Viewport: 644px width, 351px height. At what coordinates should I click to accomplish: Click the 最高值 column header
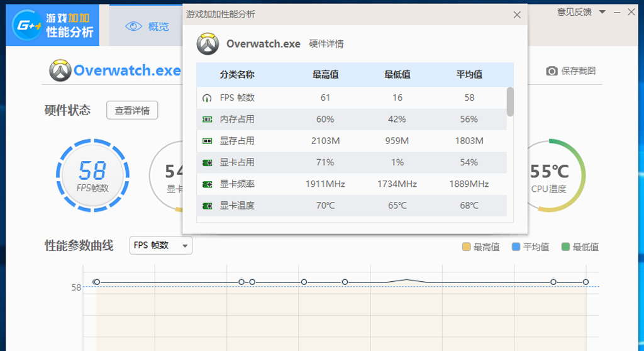pos(325,74)
